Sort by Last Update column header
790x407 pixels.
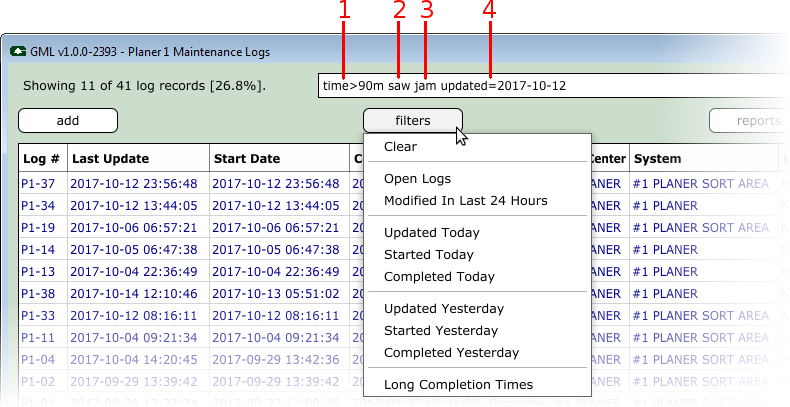[139, 159]
